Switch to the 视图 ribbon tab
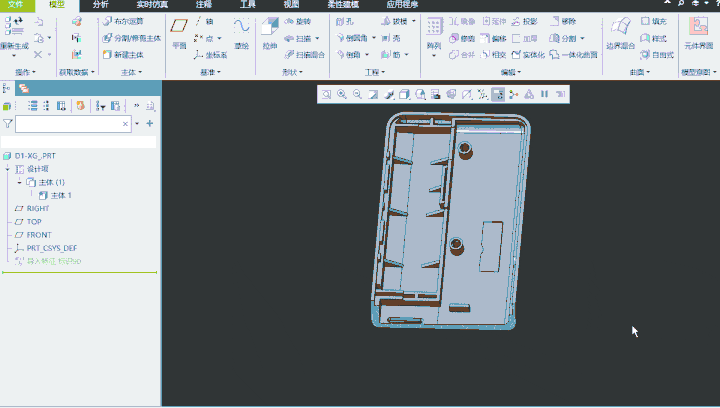 tap(292, 5)
